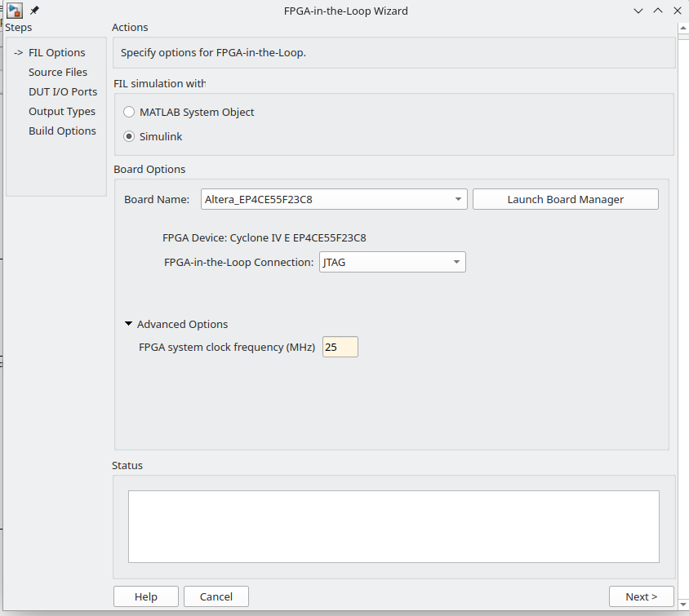Screen dimensions: 689x616
Task: Select Source Files step
Action: pos(58,72)
